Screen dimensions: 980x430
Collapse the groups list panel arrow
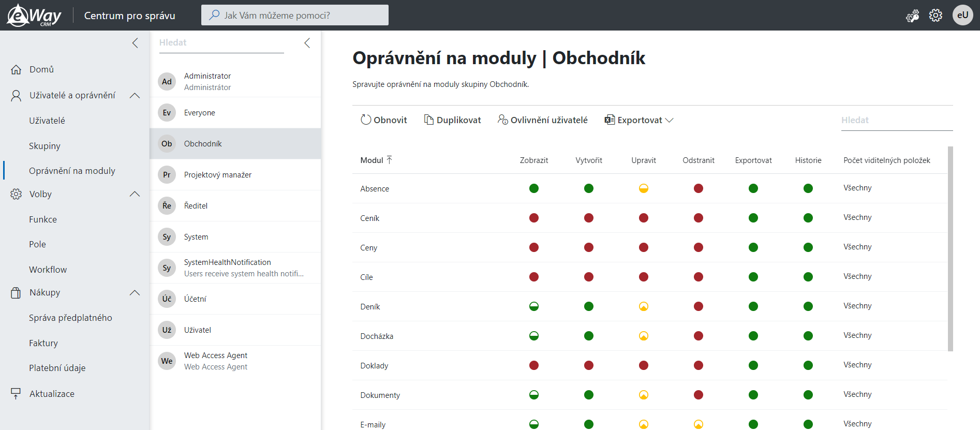coord(307,43)
